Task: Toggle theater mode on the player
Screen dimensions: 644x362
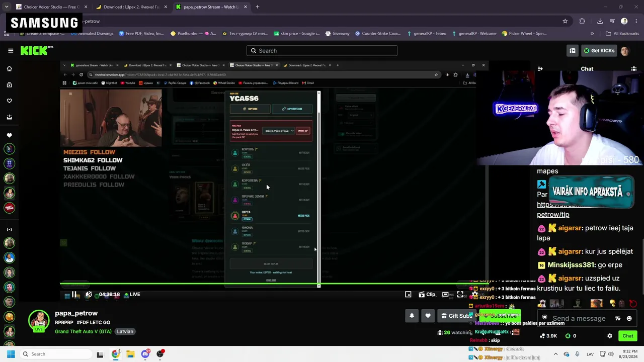Action: point(445,295)
